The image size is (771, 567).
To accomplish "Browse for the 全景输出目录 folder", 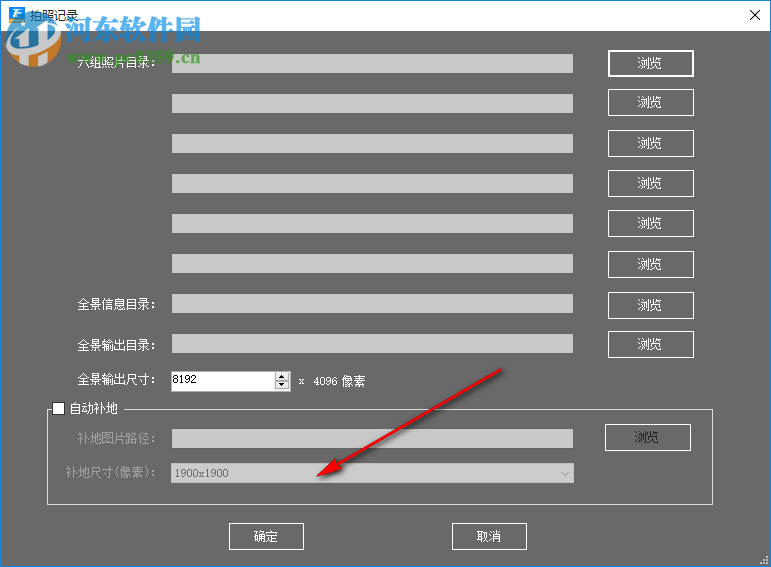I will [651, 344].
